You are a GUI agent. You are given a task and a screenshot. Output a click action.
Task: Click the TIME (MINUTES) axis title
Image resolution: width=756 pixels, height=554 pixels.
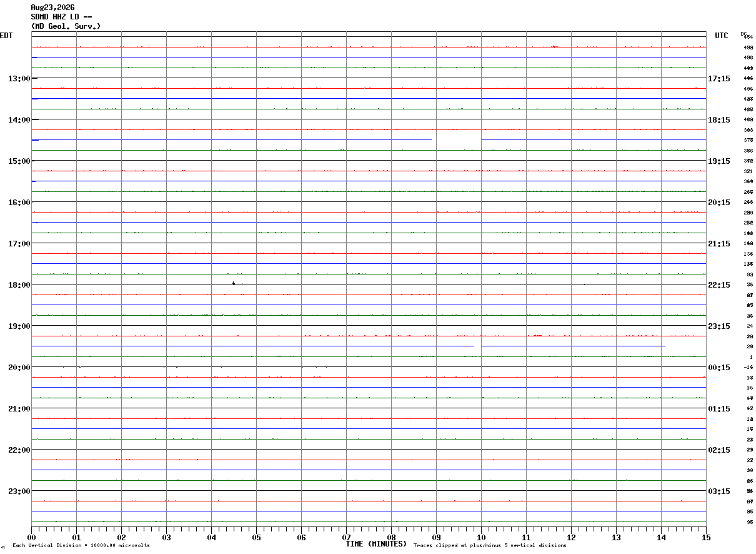click(x=376, y=544)
